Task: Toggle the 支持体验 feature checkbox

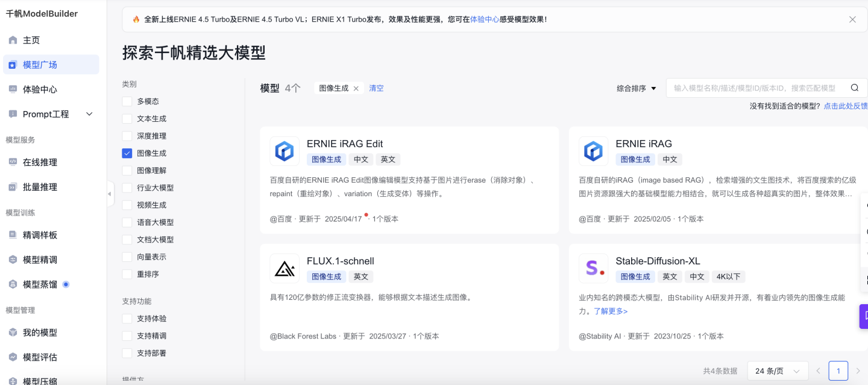Action: tap(127, 319)
